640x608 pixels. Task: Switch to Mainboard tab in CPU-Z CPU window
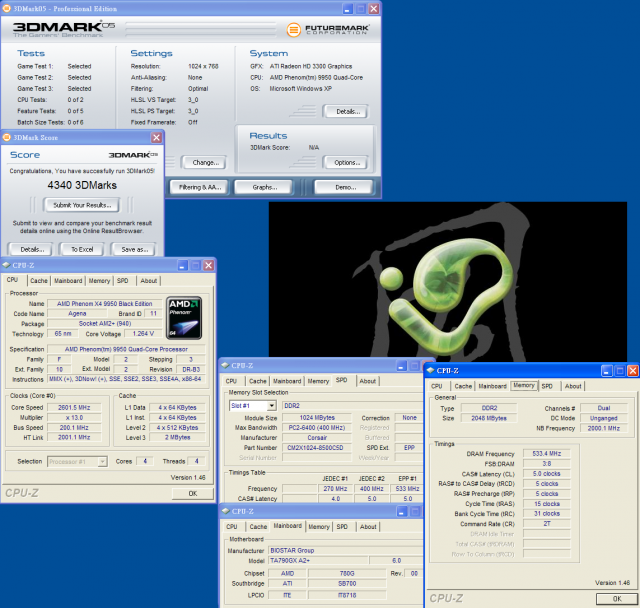pos(68,281)
